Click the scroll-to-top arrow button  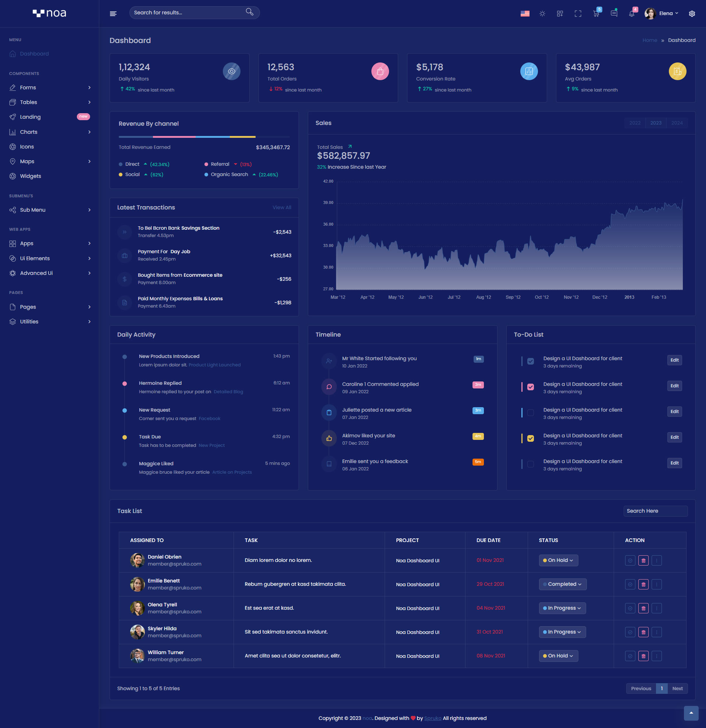click(x=691, y=713)
